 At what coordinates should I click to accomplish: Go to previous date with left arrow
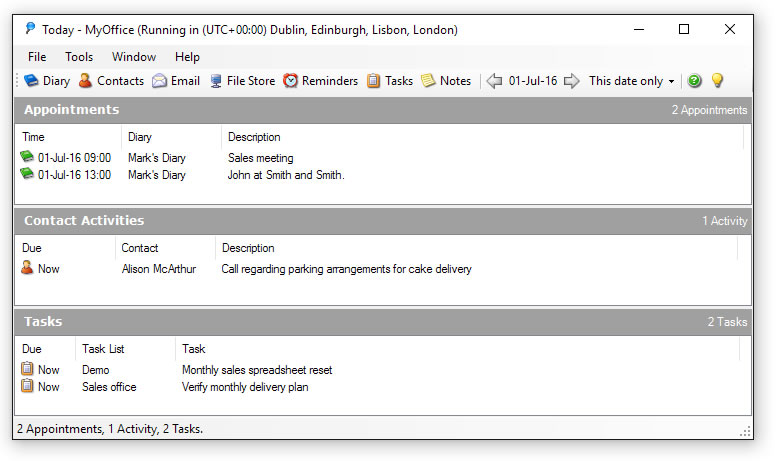coord(494,81)
